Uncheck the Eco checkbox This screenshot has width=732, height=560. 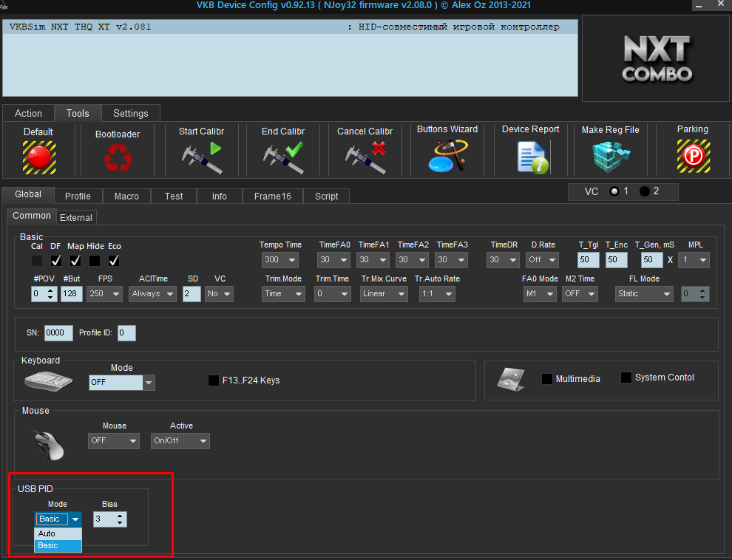114,261
